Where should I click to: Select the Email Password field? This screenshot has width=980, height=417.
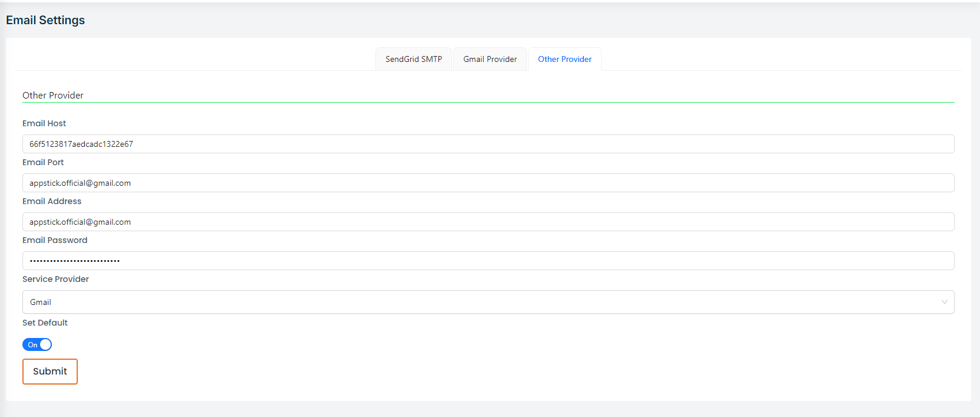488,261
